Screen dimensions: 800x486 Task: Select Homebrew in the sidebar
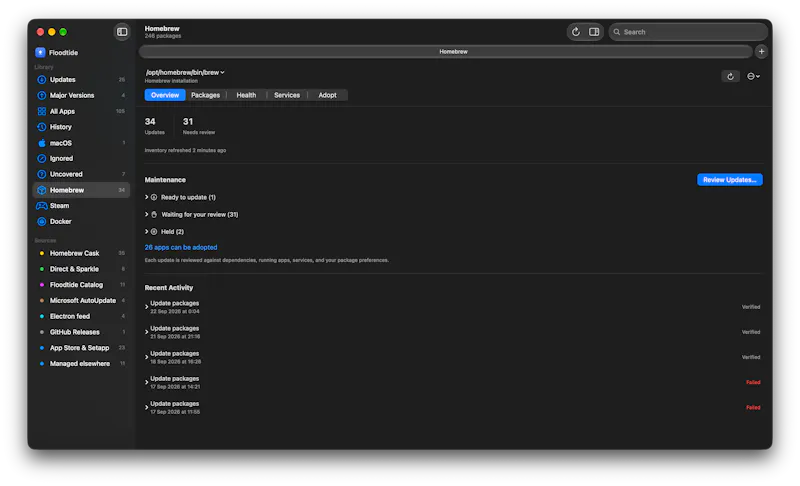tap(81, 190)
